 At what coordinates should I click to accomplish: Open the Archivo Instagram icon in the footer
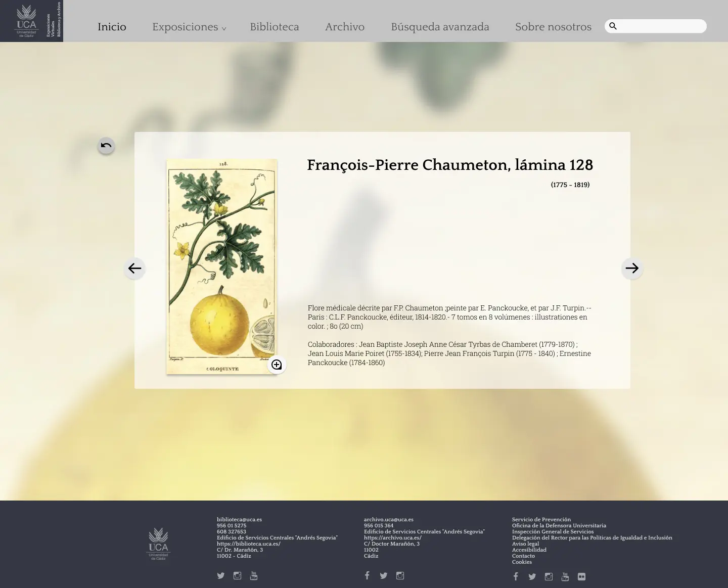(400, 575)
